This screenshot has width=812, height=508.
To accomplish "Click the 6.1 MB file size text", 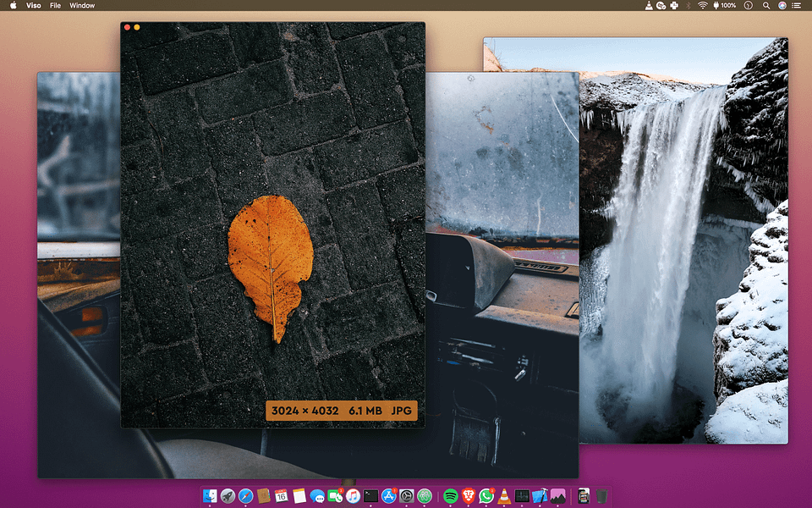I will (x=365, y=411).
